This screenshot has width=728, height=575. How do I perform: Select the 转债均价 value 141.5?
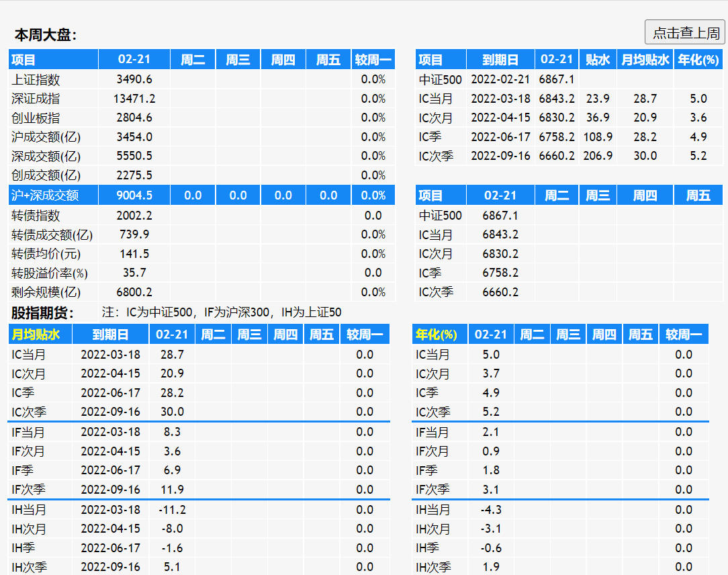(x=134, y=254)
